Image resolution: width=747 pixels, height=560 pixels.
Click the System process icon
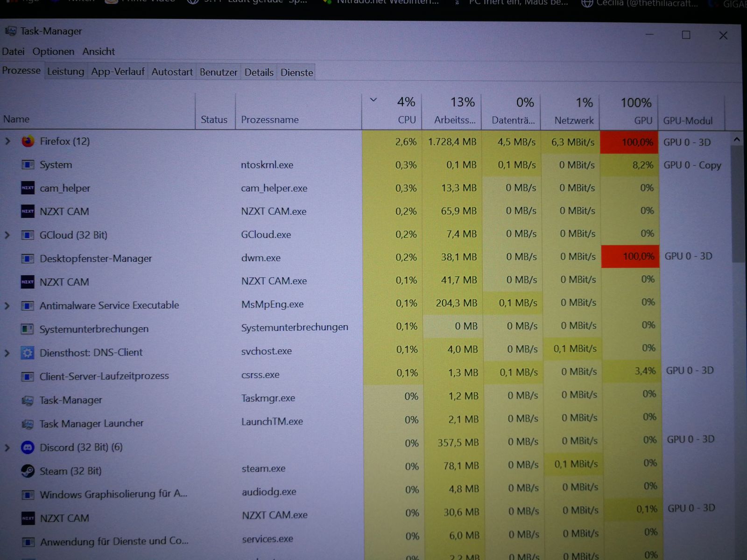point(28,165)
